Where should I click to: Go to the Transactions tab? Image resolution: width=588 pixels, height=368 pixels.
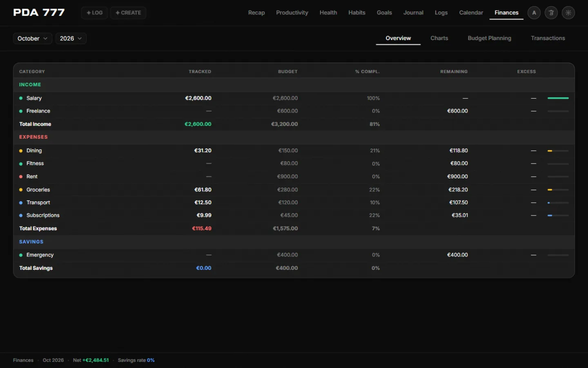click(x=548, y=38)
